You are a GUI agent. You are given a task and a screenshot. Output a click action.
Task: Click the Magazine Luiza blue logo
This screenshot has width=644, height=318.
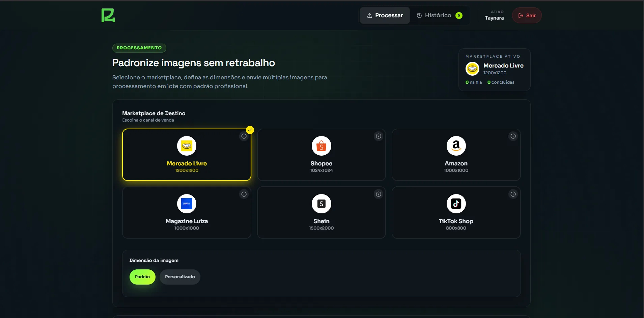click(187, 204)
